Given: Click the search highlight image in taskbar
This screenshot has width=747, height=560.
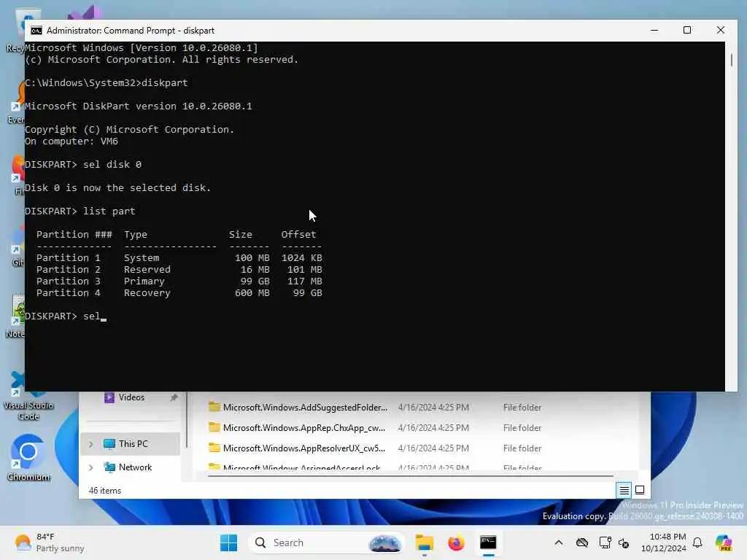Looking at the screenshot, I should (x=384, y=542).
